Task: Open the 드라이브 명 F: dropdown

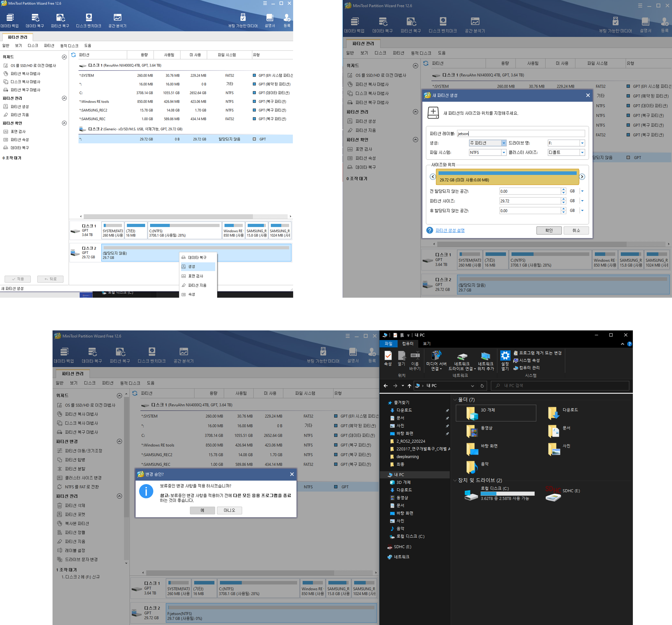Action: pyautogui.click(x=582, y=143)
